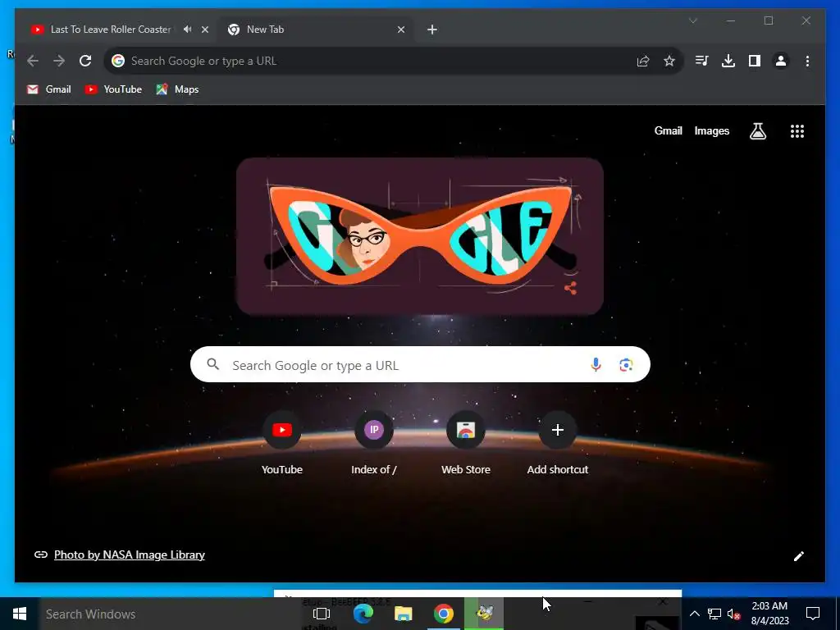This screenshot has width=840, height=630.
Task: Bookmark this tab with the star
Action: [669, 61]
